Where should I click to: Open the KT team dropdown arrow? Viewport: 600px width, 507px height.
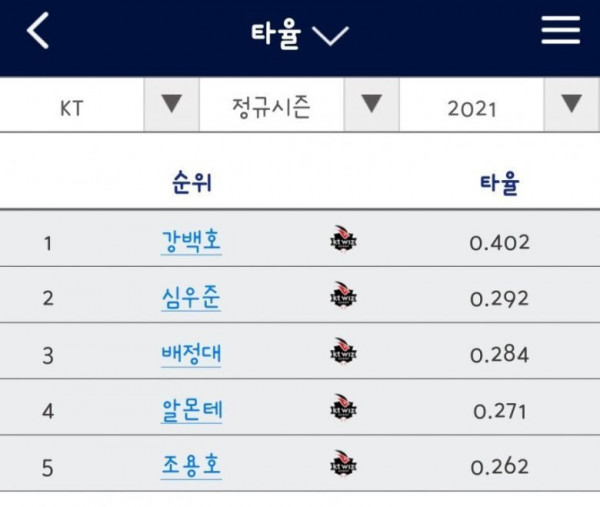point(171,104)
